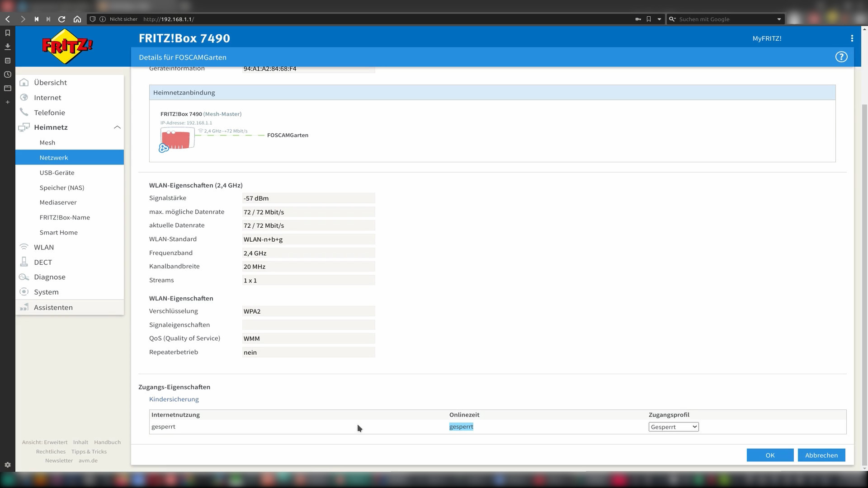Open bookmarks panel in browser sidebar
This screenshot has width=868, height=488.
pyautogui.click(x=7, y=33)
